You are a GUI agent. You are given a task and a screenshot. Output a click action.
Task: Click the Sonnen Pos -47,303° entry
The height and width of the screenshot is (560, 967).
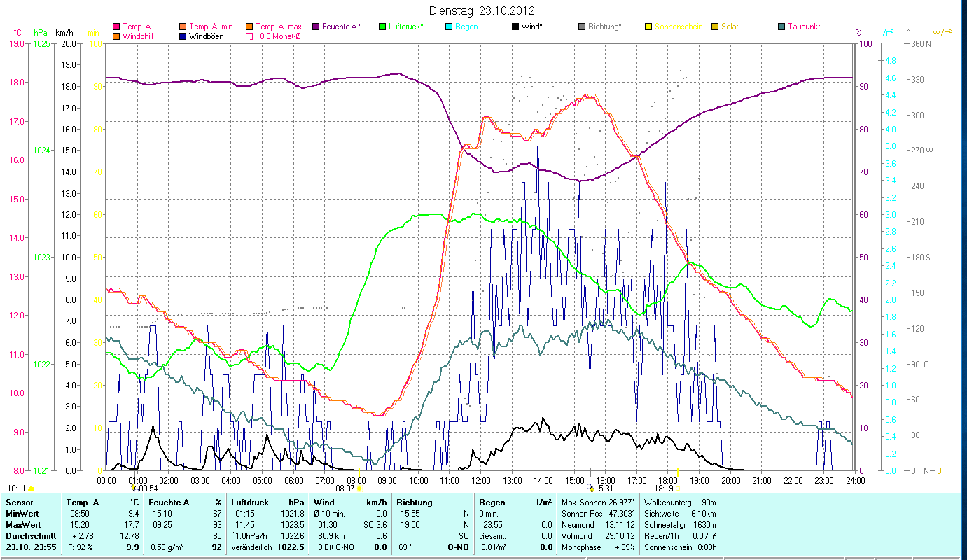click(598, 514)
